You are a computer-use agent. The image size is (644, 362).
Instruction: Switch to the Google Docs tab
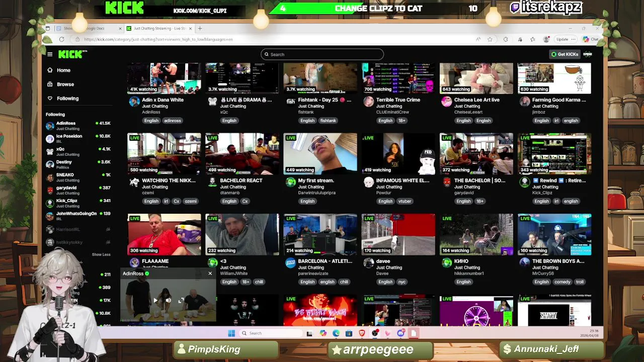(89, 28)
